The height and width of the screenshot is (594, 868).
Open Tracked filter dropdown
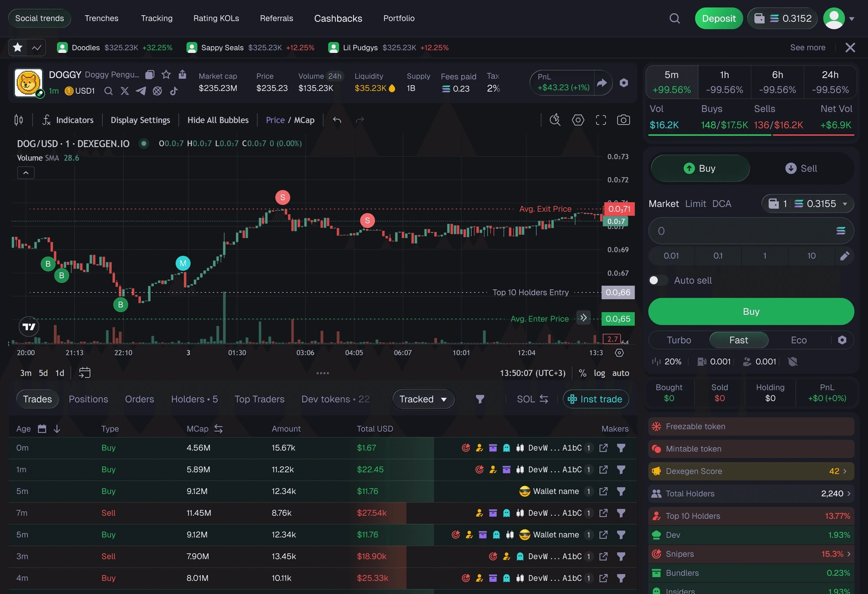pyautogui.click(x=424, y=399)
